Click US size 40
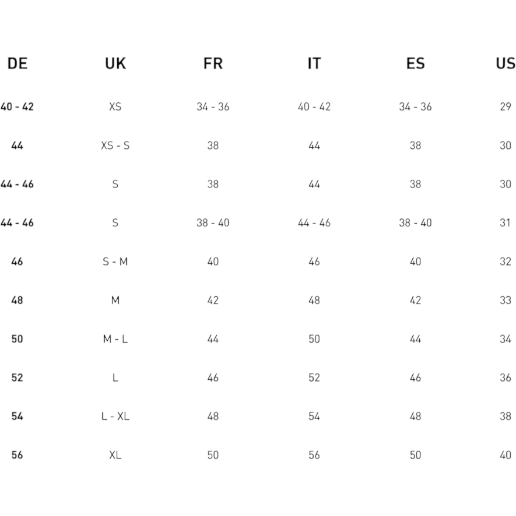Image resolution: width=516 pixels, height=516 pixels. [x=505, y=455]
